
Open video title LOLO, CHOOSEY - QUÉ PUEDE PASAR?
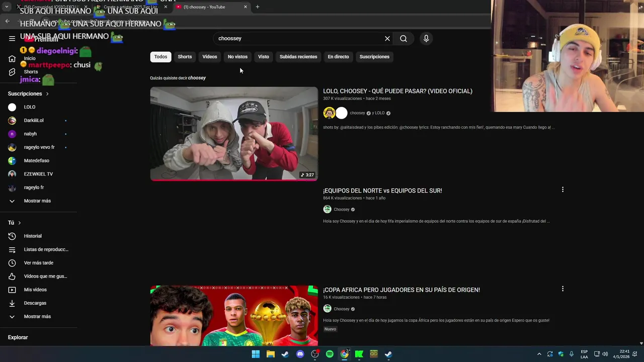click(397, 91)
